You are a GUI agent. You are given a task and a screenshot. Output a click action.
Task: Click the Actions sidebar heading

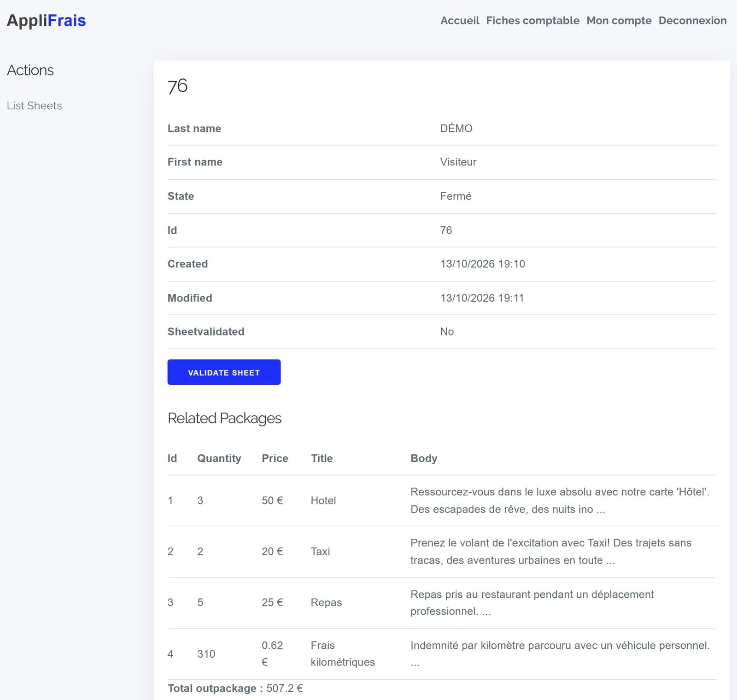(x=30, y=70)
